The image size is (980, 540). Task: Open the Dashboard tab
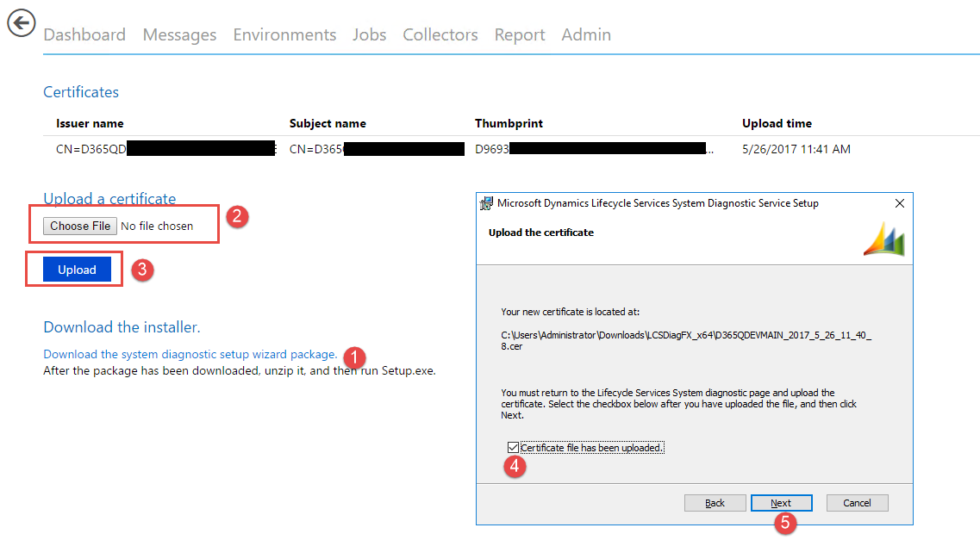(x=84, y=34)
